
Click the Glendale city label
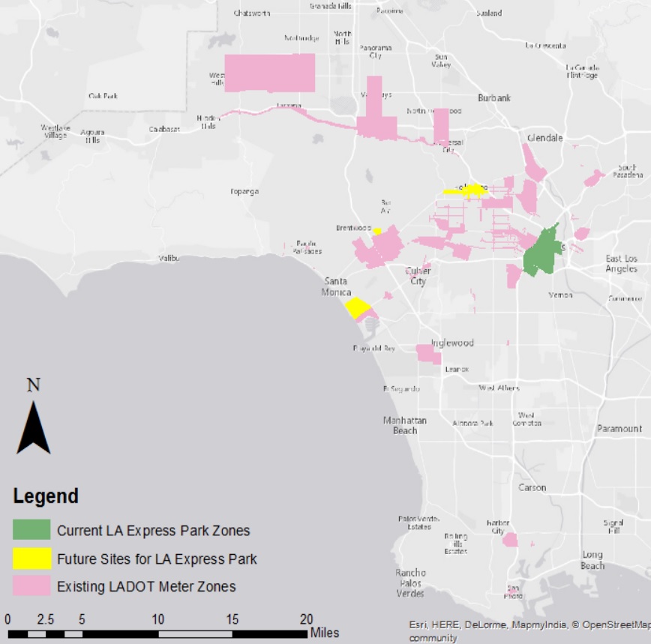544,138
